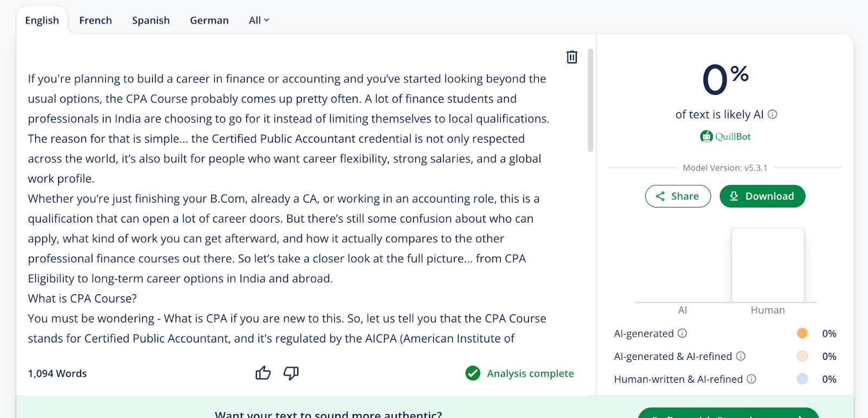Click the green Analysis complete checkmark
The image size is (868, 418).
(x=473, y=373)
